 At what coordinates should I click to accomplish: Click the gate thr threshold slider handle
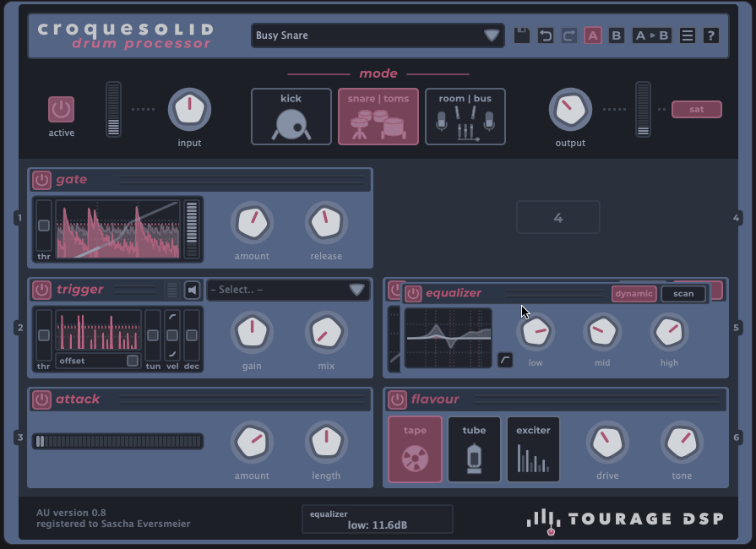coord(44,226)
